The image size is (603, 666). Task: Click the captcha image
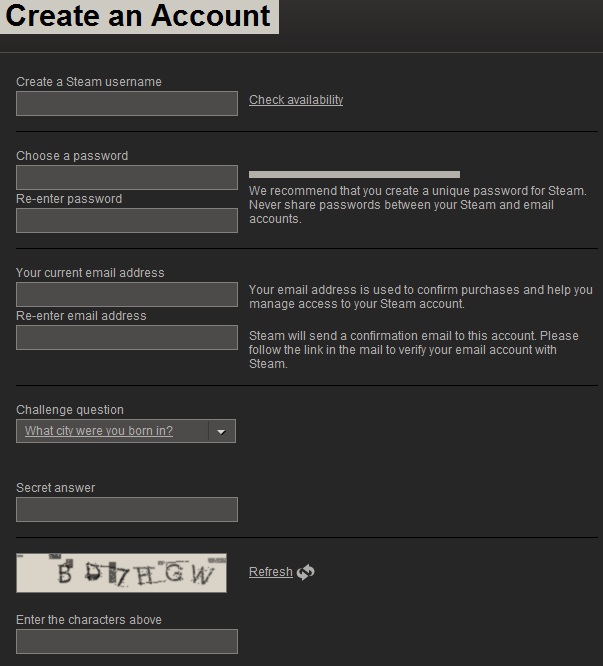pos(121,573)
